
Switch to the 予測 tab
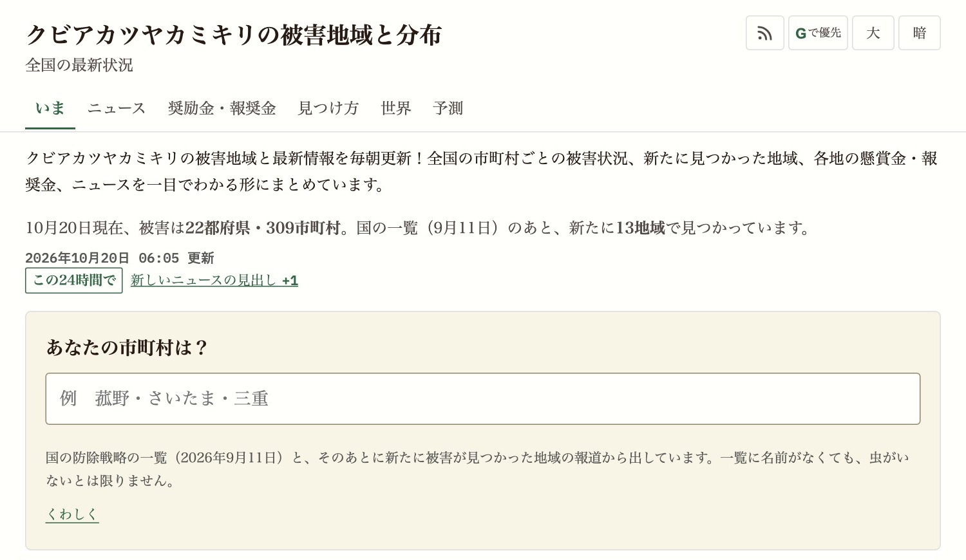point(448,108)
